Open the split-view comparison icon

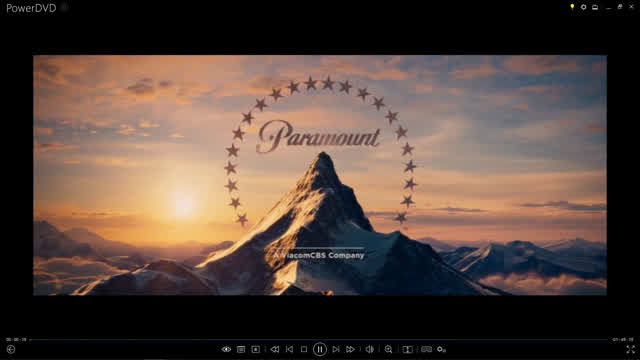point(407,349)
